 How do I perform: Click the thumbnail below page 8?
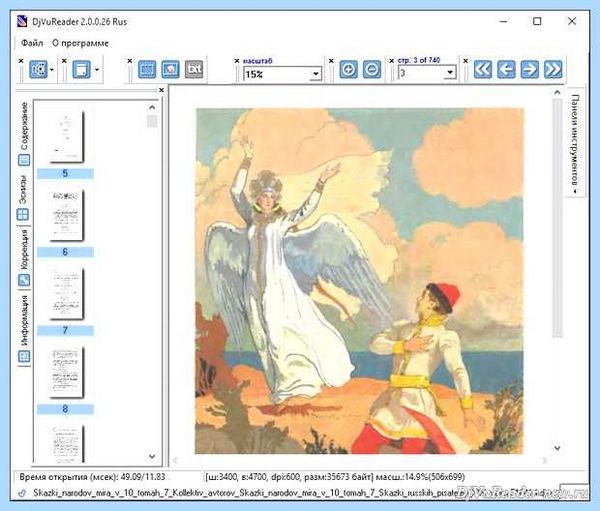[66, 444]
